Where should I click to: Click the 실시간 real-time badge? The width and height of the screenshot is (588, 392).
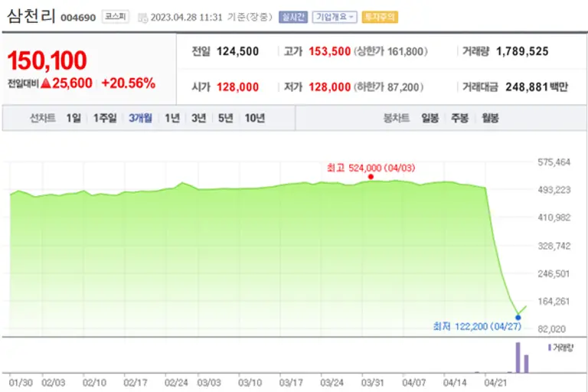tap(292, 17)
